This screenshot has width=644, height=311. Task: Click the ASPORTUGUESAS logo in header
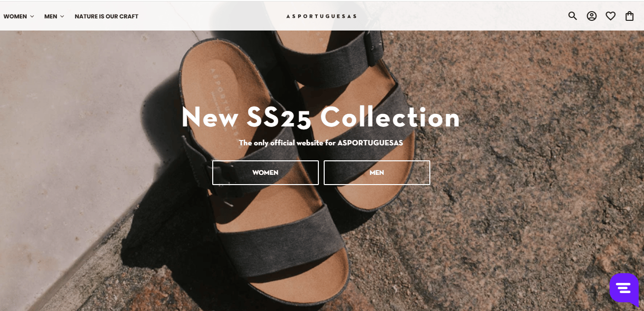pyautogui.click(x=321, y=16)
